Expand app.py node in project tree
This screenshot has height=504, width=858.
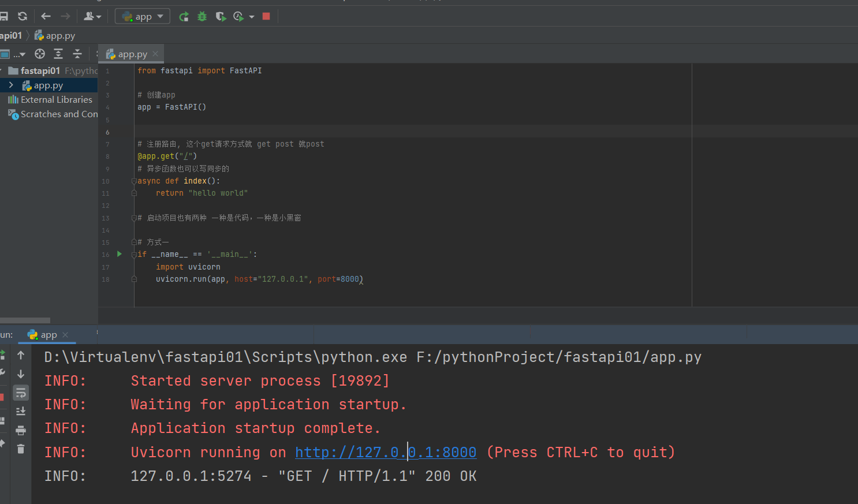(11, 85)
